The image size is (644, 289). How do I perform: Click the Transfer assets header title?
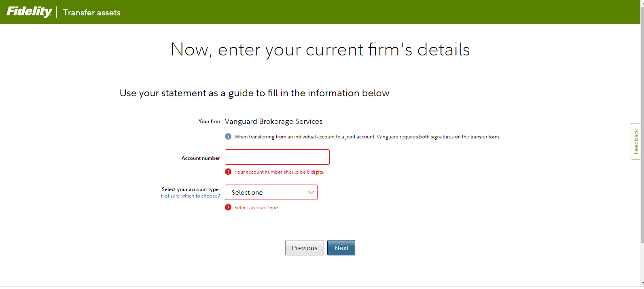coord(92,13)
